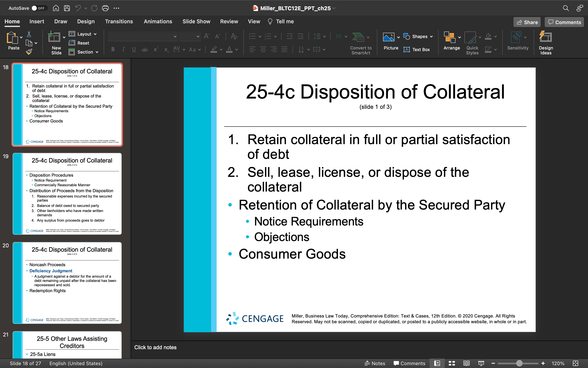Switch to Slide Sorter view
Screen dimensions: 588x368
452,363
